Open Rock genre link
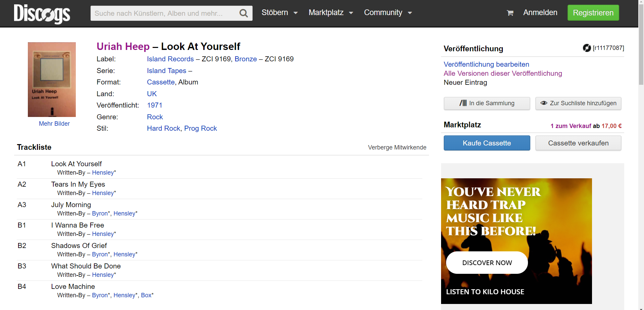 pyautogui.click(x=155, y=117)
